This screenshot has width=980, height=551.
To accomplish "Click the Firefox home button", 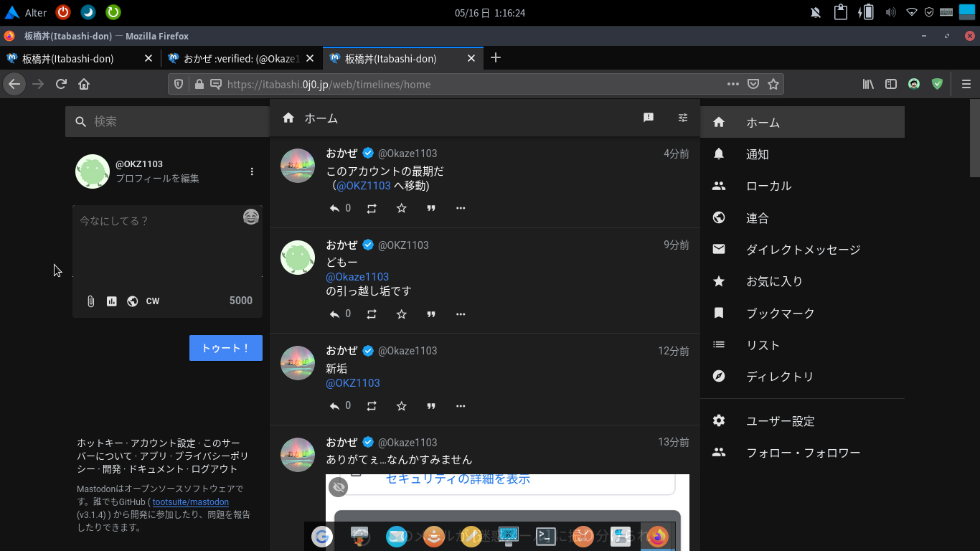I will [84, 84].
